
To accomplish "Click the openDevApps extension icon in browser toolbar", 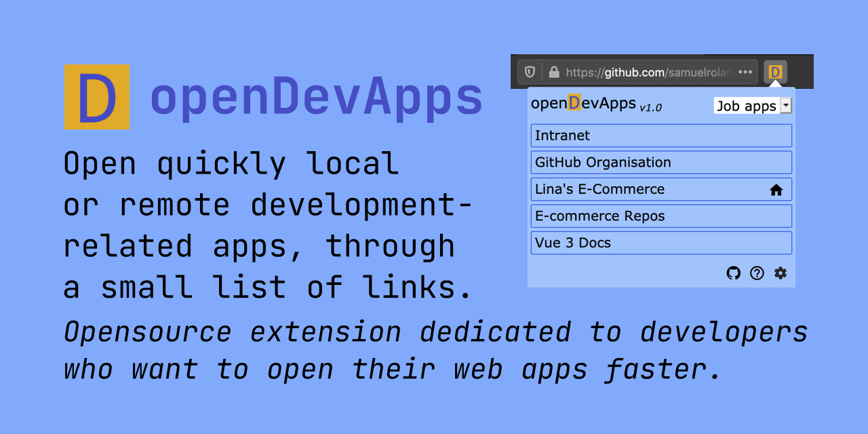I will [775, 72].
